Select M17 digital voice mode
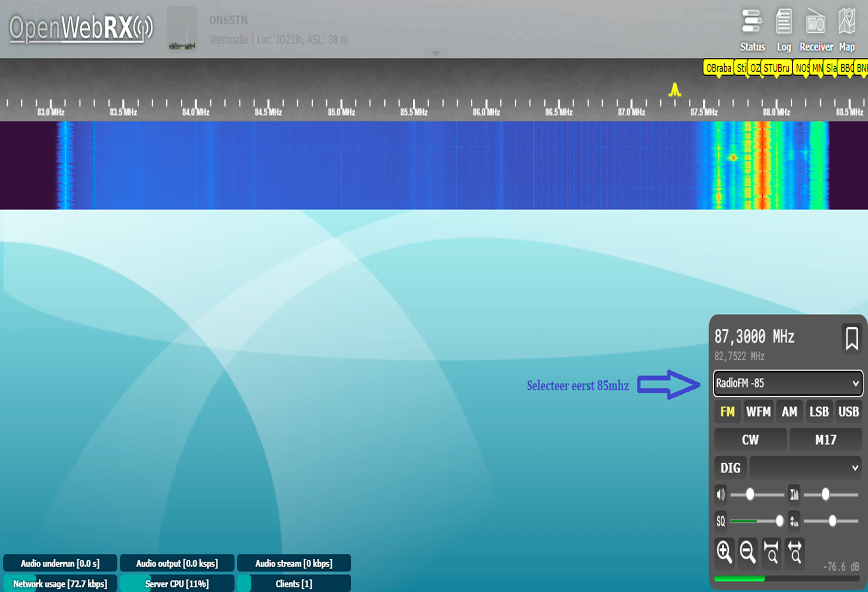This screenshot has height=592, width=868. [x=826, y=439]
